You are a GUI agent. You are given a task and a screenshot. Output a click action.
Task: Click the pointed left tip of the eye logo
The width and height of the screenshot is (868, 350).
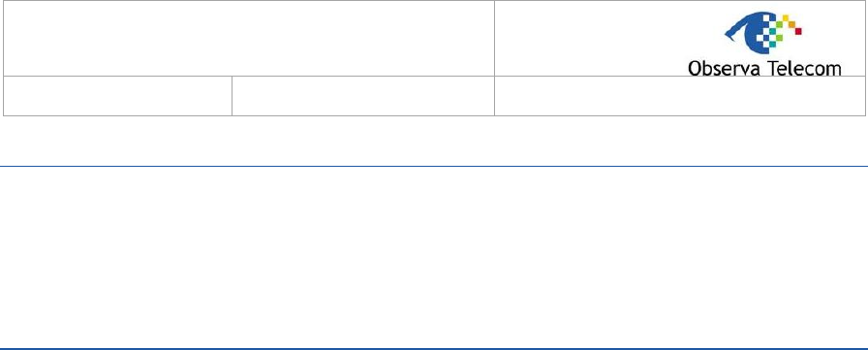tap(726, 34)
